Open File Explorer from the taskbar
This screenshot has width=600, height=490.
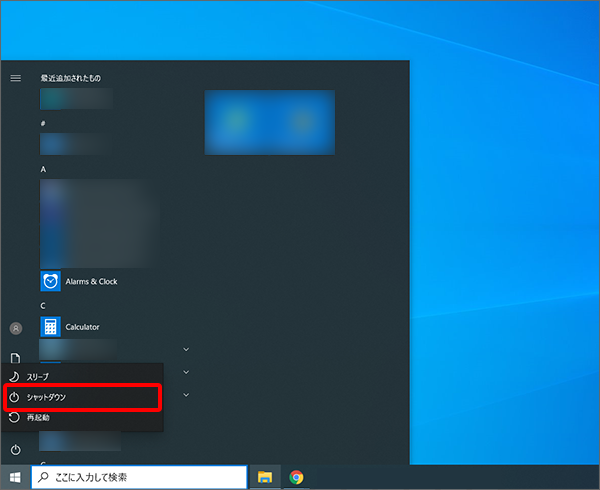(265, 477)
